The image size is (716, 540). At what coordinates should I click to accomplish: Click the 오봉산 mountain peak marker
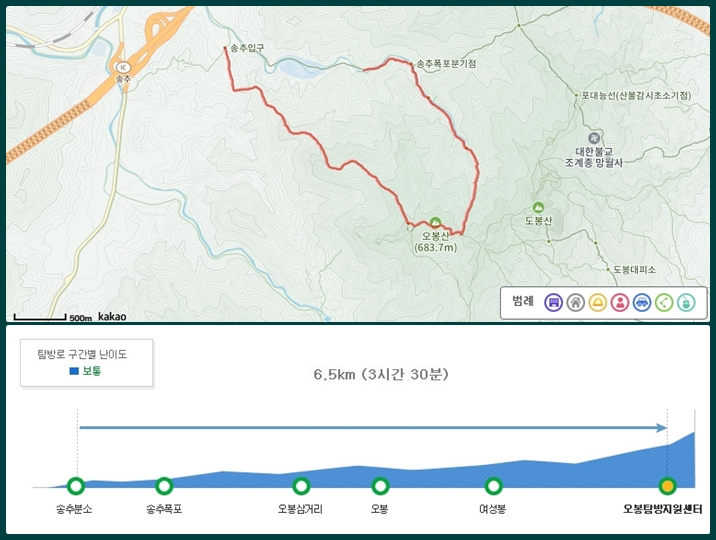pyautogui.click(x=436, y=222)
